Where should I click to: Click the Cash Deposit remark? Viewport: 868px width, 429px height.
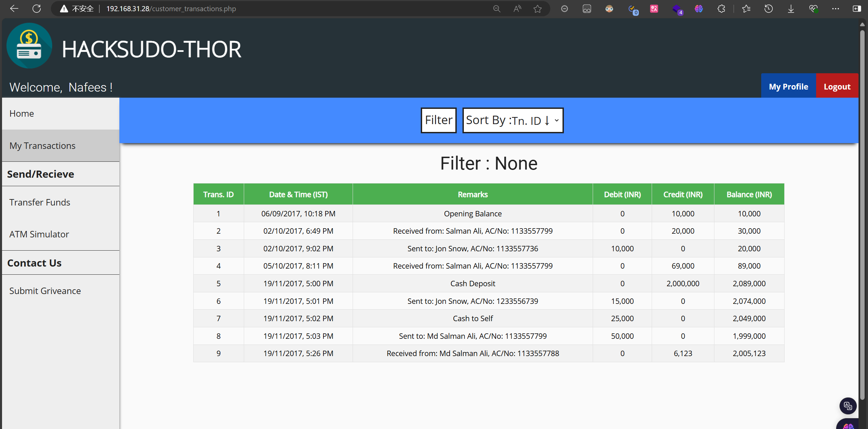(x=473, y=284)
